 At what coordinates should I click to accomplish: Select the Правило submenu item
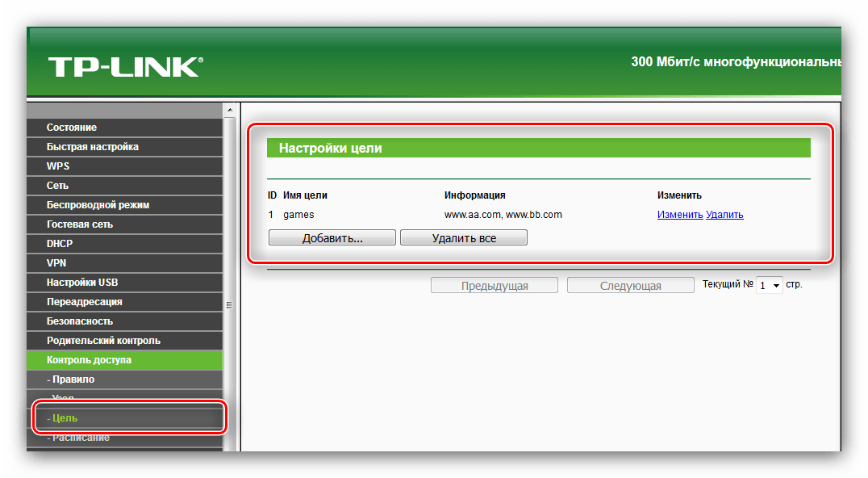(x=71, y=379)
